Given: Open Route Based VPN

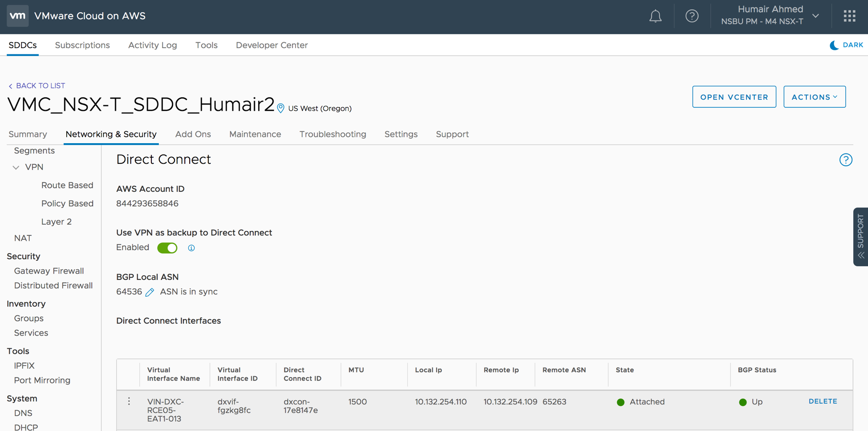Looking at the screenshot, I should [x=67, y=185].
